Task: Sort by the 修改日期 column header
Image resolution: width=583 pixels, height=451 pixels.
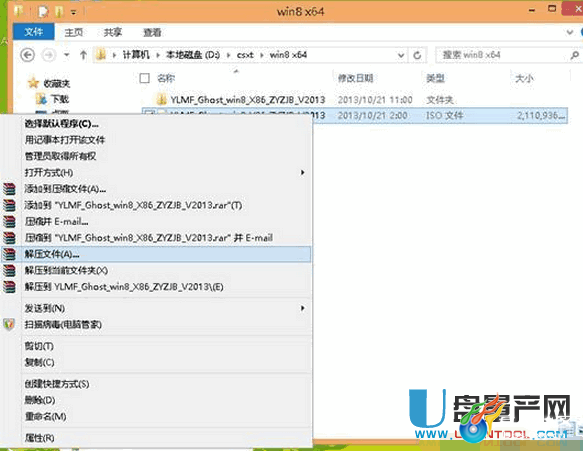Action: tap(355, 78)
